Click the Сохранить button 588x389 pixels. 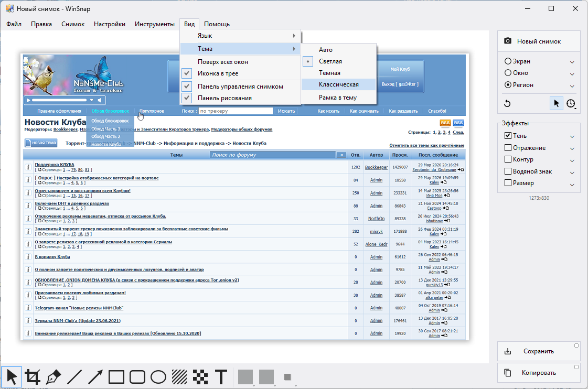[538, 351]
